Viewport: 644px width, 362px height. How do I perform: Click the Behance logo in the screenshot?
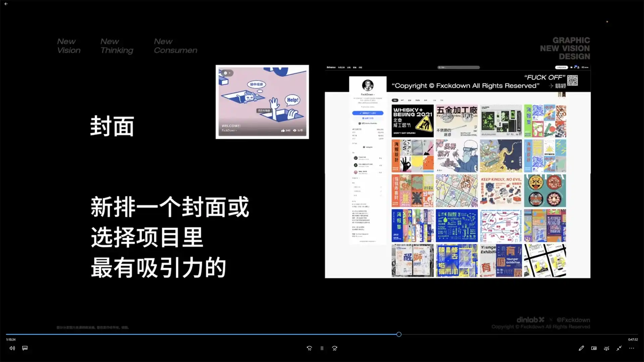[331, 67]
